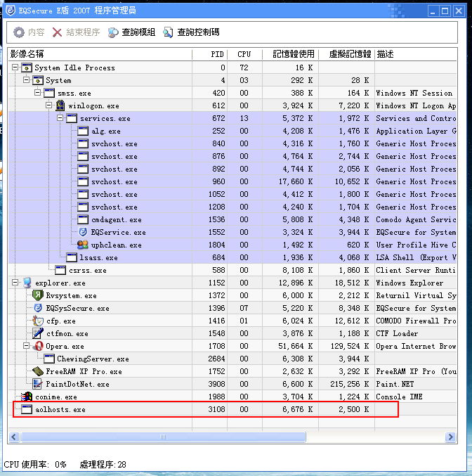This screenshot has height=476, width=472.
Task: Open 查詢模組 magnifier icon
Action: coord(113,32)
